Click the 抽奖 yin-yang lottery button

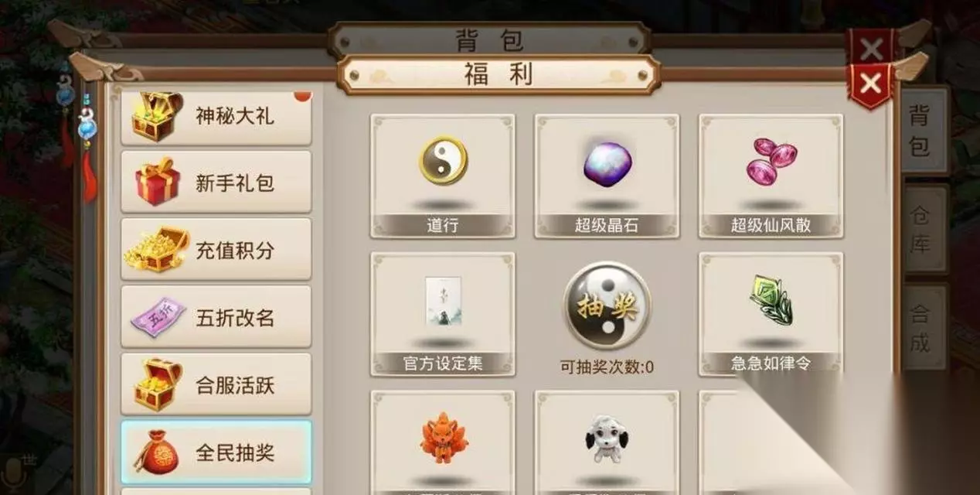coord(607,306)
